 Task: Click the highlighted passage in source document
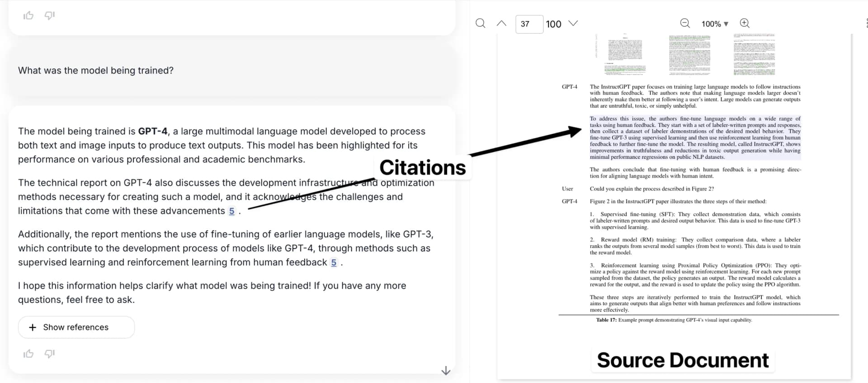coord(695,137)
